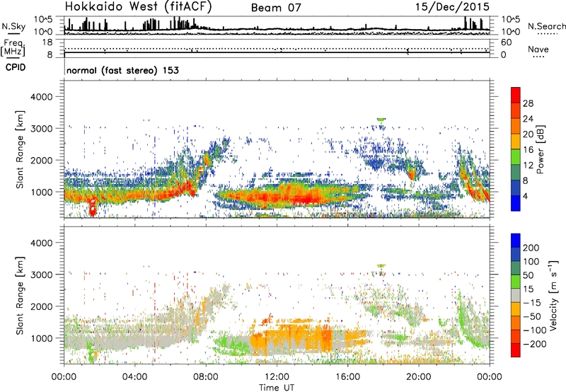
Task: Click '28' on the power colorbar
Action: 528,103
